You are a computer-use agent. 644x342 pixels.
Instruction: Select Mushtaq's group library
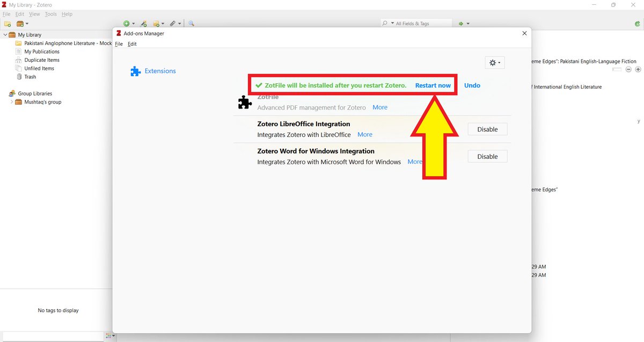(42, 102)
